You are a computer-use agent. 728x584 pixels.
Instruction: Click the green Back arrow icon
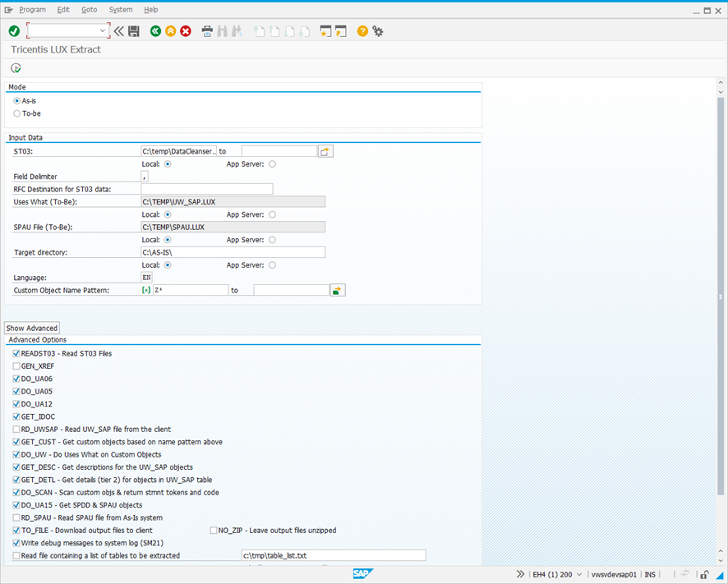(x=155, y=31)
